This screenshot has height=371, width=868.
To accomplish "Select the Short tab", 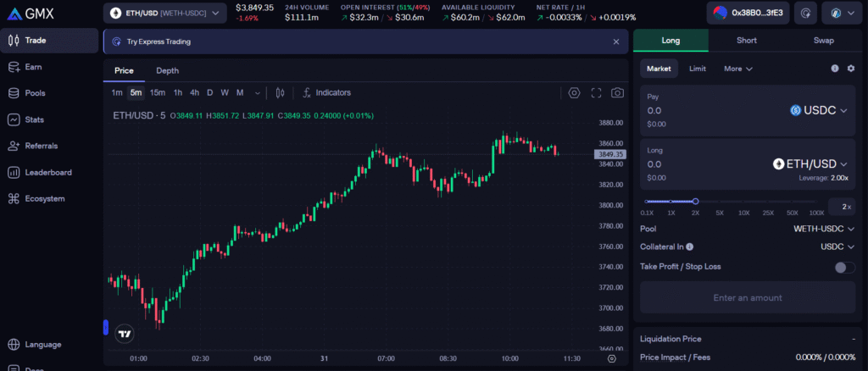I will 747,41.
